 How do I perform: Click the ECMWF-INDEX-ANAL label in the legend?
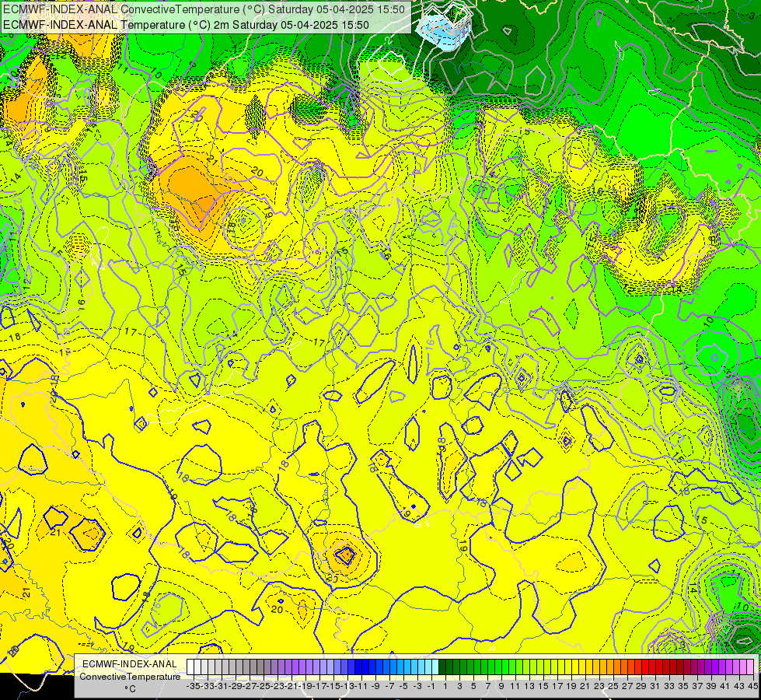click(130, 664)
